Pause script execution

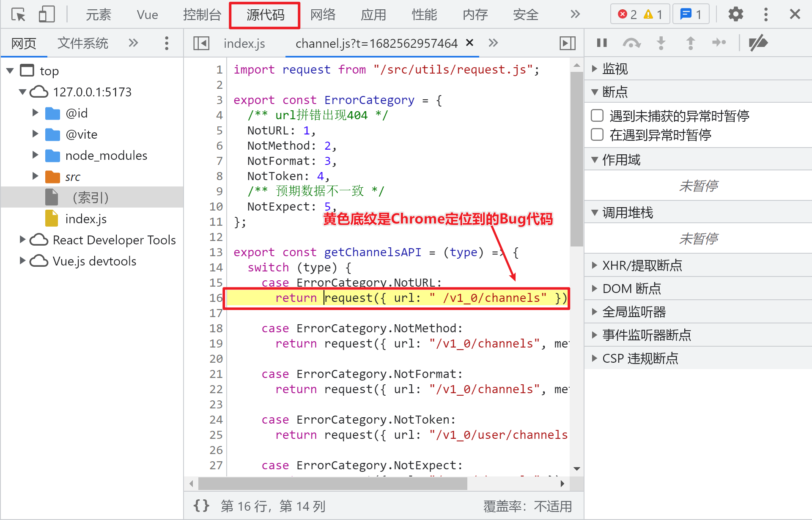point(602,43)
